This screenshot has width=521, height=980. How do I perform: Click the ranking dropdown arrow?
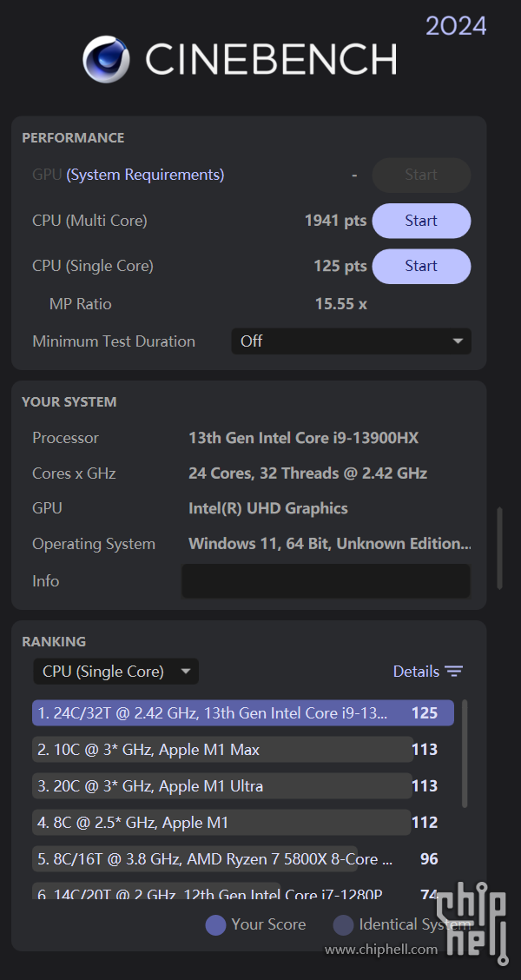click(x=185, y=672)
